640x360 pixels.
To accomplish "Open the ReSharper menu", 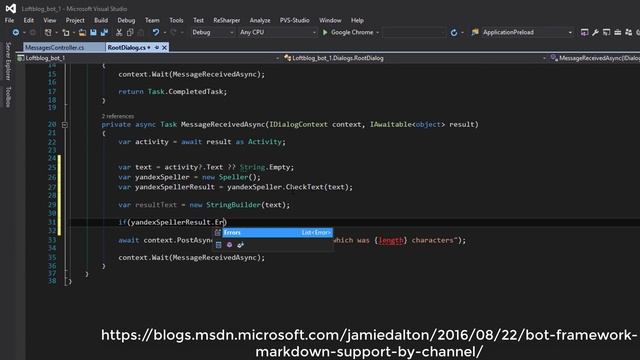I will coord(227,20).
